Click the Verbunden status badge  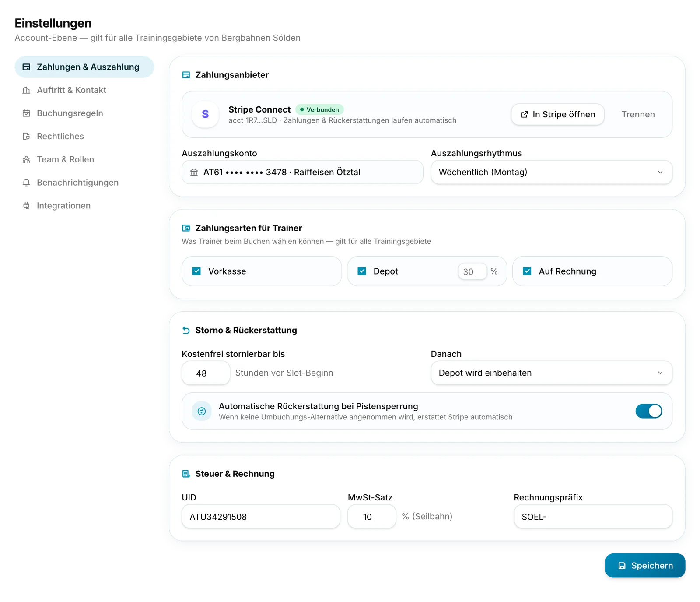[319, 109]
